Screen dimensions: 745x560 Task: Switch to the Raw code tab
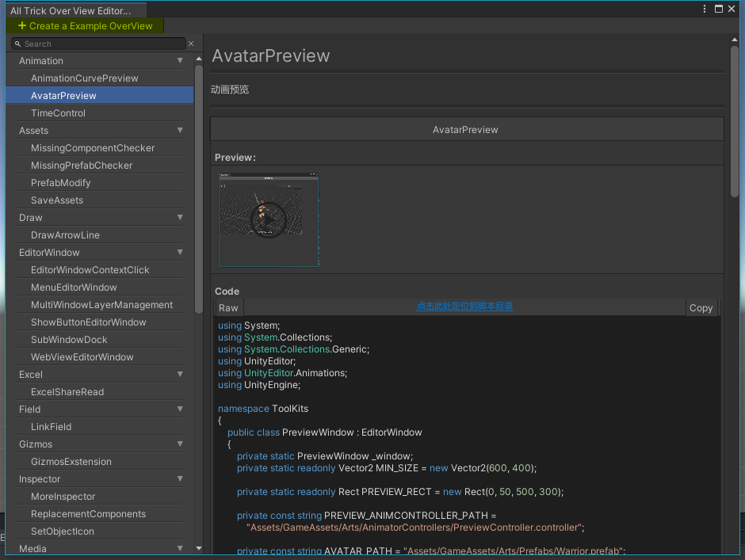(228, 308)
